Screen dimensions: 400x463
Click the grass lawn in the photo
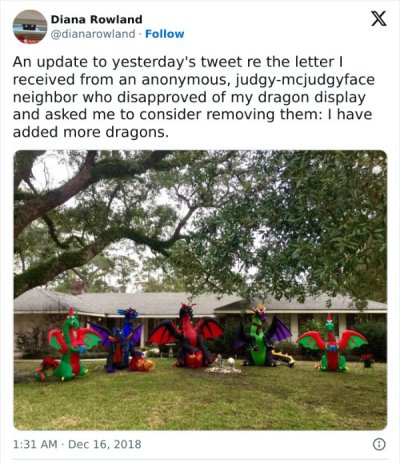point(200,400)
